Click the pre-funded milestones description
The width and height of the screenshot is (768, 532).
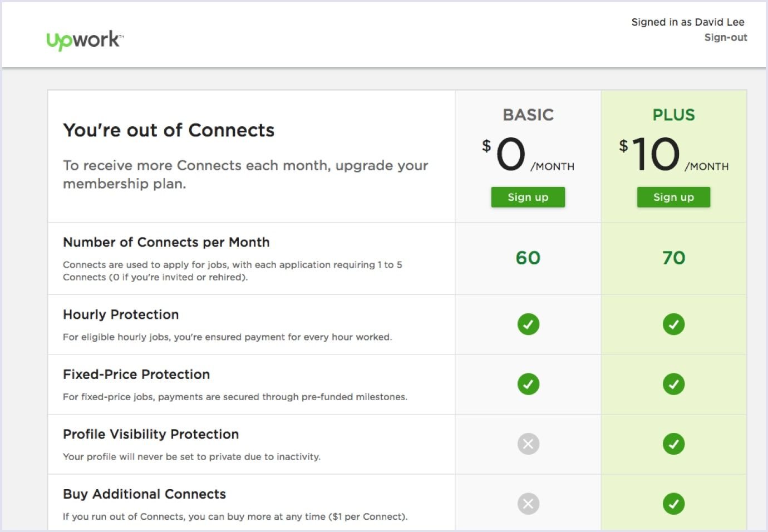pos(235,397)
